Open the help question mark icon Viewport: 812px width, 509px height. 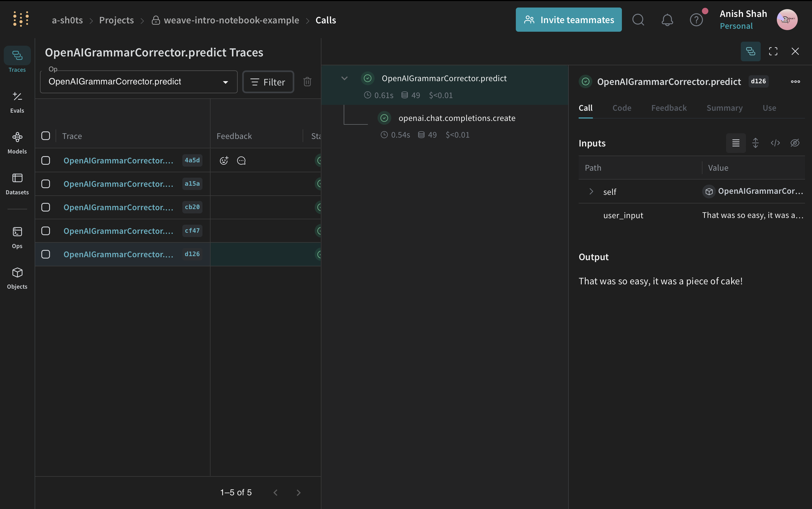click(696, 20)
